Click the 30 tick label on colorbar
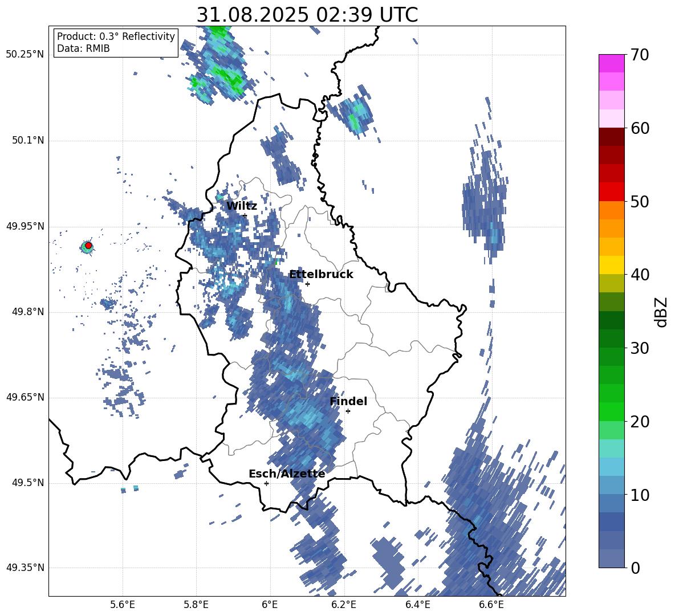Screen dimensions: 675x616 coord(640,348)
